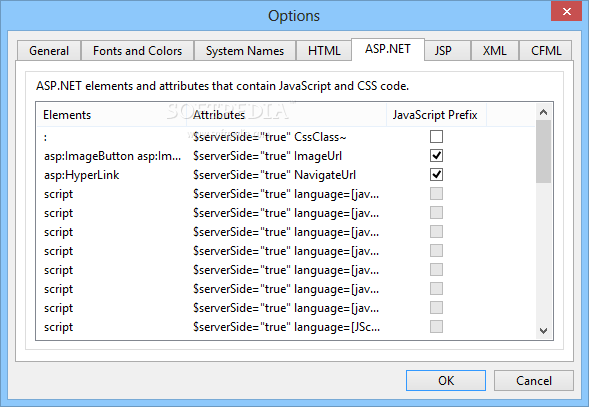Select the script row with language=[JSc...
The image size is (589, 407).
(x=285, y=327)
